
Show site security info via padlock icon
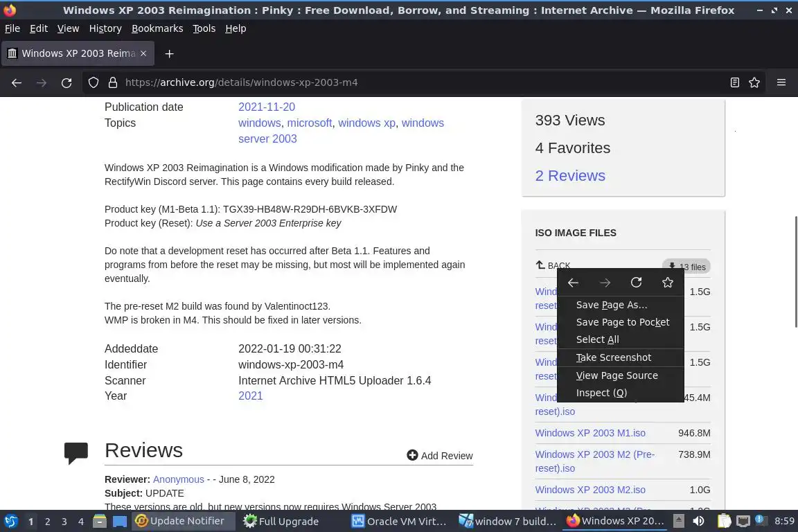113,82
